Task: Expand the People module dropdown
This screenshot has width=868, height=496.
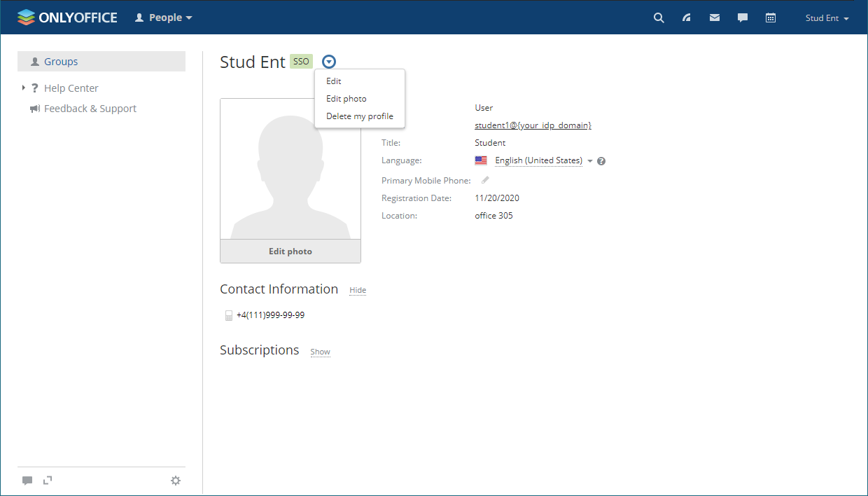Action: pyautogui.click(x=163, y=18)
